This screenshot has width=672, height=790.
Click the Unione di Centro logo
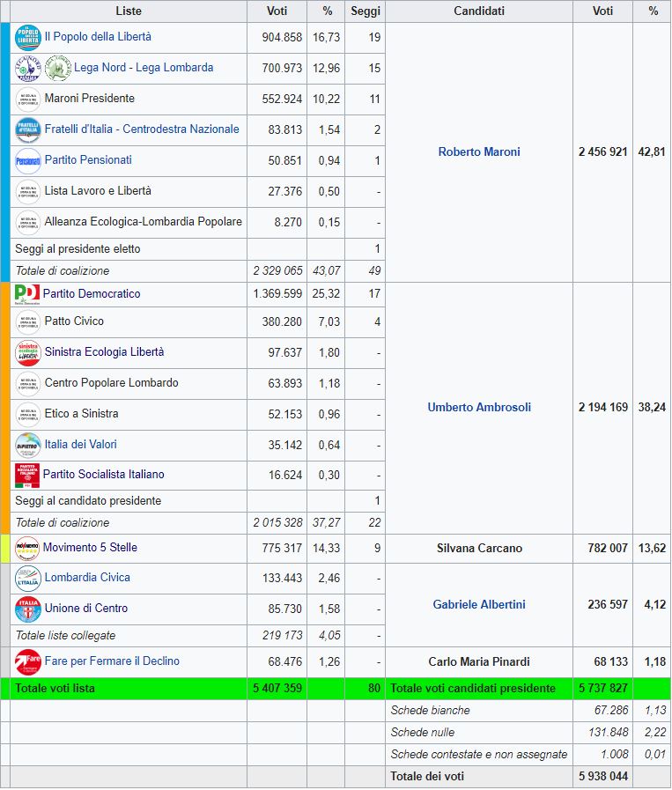pos(28,609)
